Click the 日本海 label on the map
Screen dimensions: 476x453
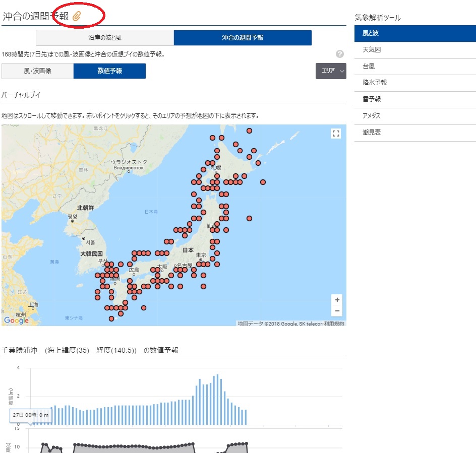tap(151, 212)
